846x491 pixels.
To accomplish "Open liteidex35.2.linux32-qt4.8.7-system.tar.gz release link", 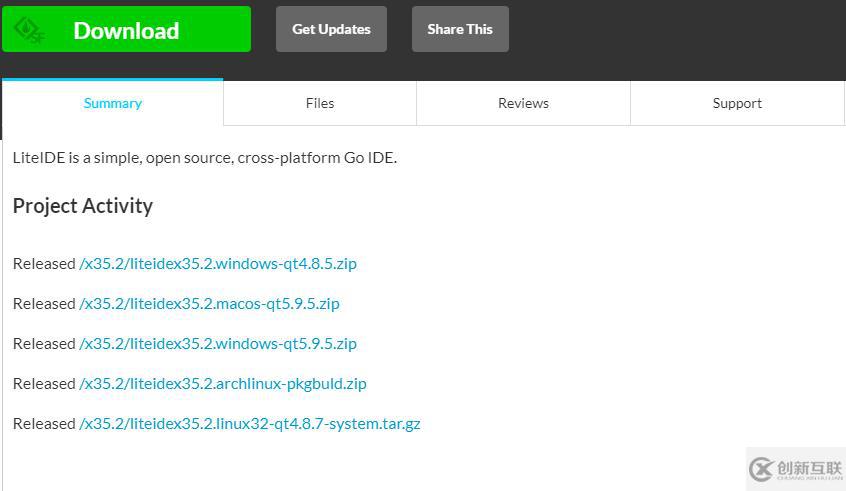I will point(250,424).
